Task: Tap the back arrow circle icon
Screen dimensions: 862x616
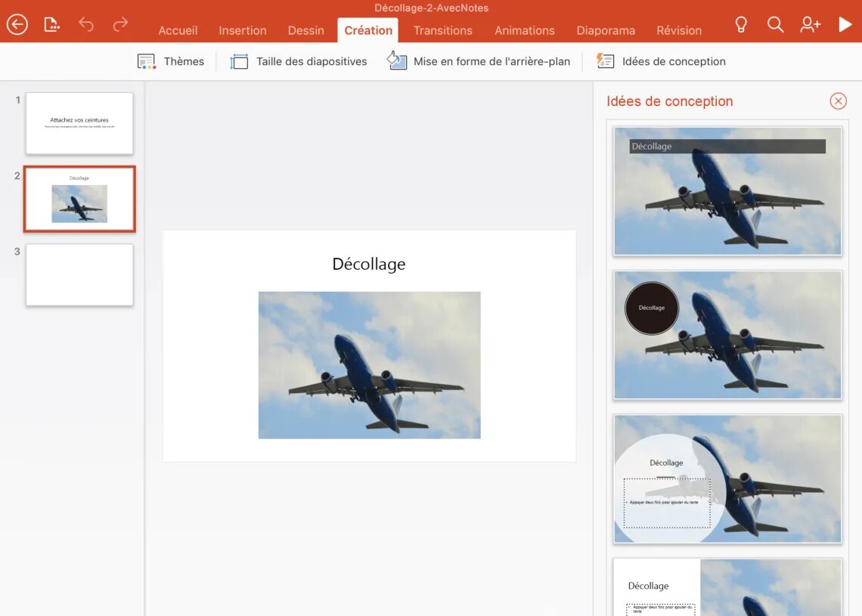Action: point(17,24)
